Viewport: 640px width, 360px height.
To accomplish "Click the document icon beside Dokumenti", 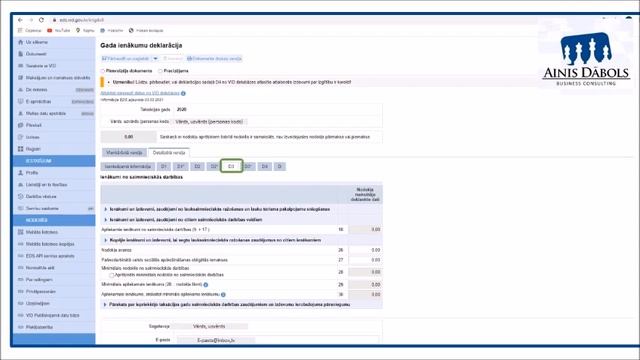I will (x=20, y=54).
